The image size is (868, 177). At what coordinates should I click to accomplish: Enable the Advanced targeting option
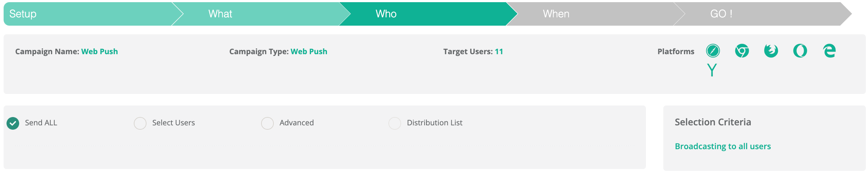point(268,123)
